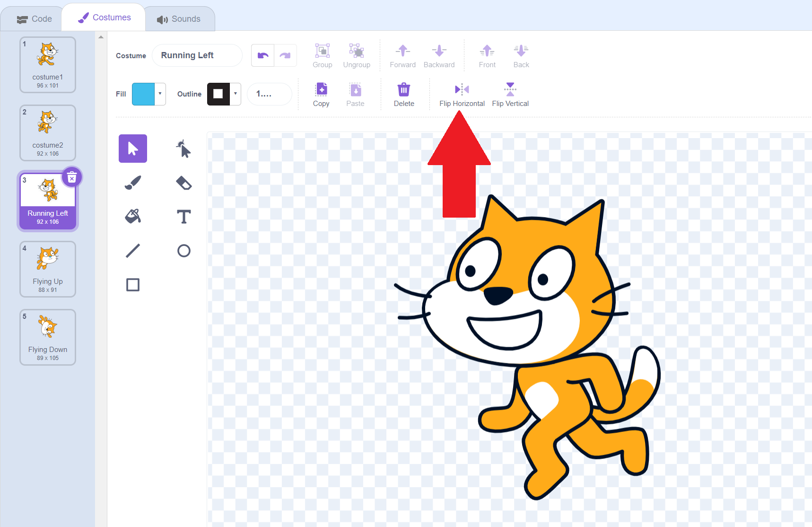Select the Rectangle tool

point(133,285)
